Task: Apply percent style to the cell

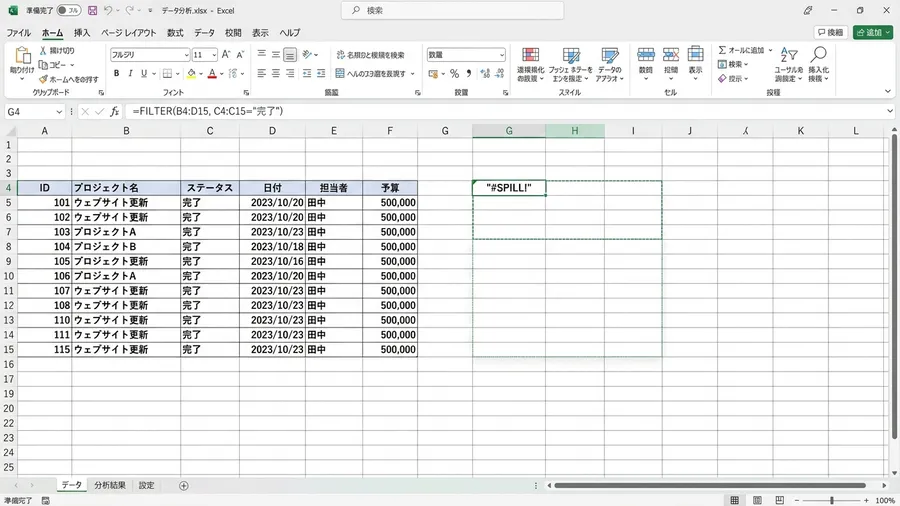Action: (455, 73)
